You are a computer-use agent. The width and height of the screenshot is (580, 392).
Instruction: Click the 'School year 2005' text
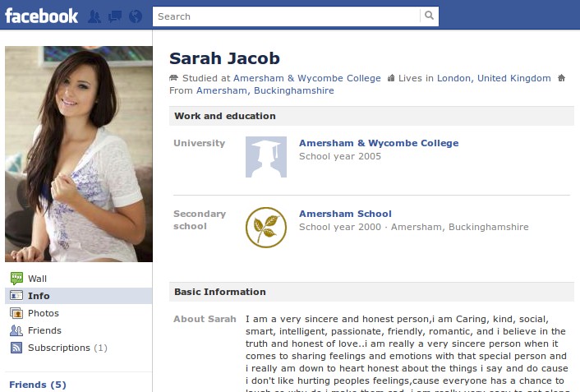coord(340,156)
